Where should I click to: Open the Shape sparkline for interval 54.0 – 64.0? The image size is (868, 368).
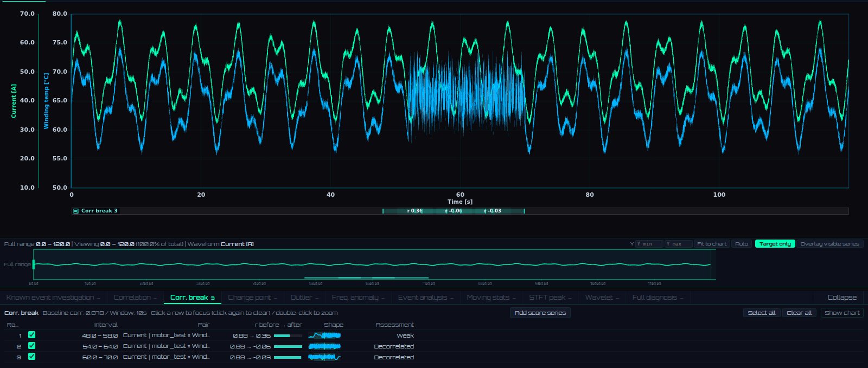(324, 346)
